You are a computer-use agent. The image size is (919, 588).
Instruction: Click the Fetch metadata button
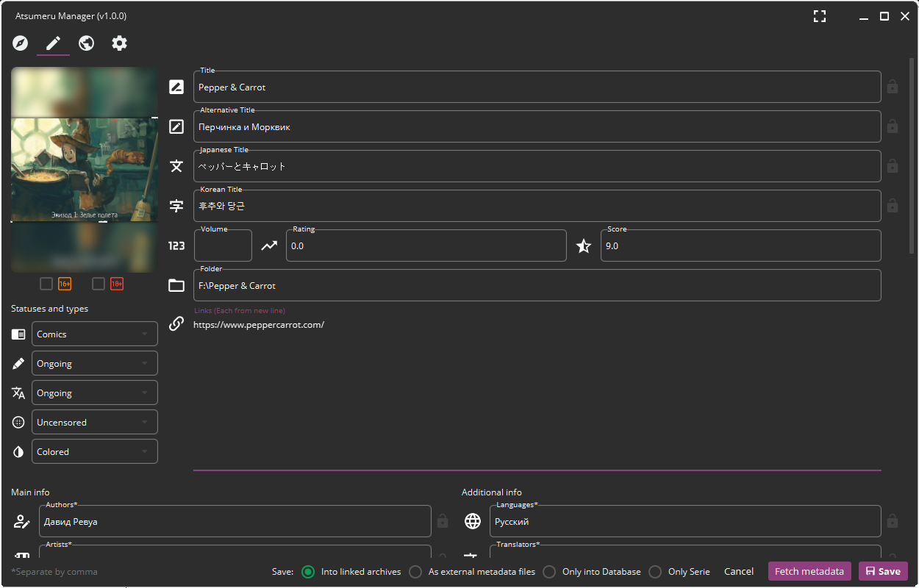coord(809,571)
